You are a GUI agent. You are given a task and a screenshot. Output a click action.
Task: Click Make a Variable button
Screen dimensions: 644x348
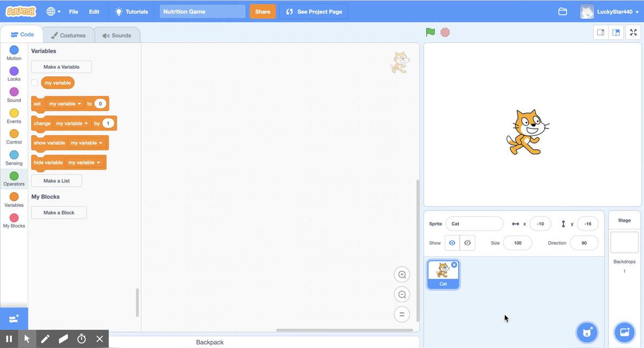(61, 67)
